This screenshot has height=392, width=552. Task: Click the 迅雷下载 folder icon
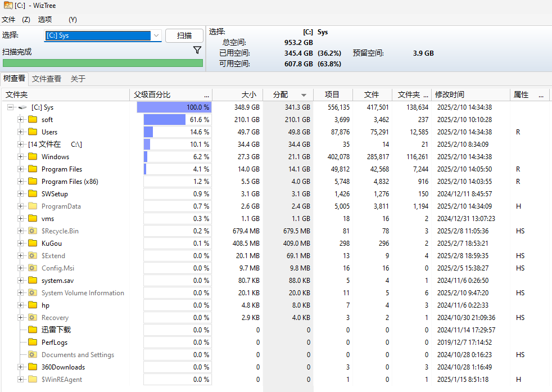click(x=33, y=330)
